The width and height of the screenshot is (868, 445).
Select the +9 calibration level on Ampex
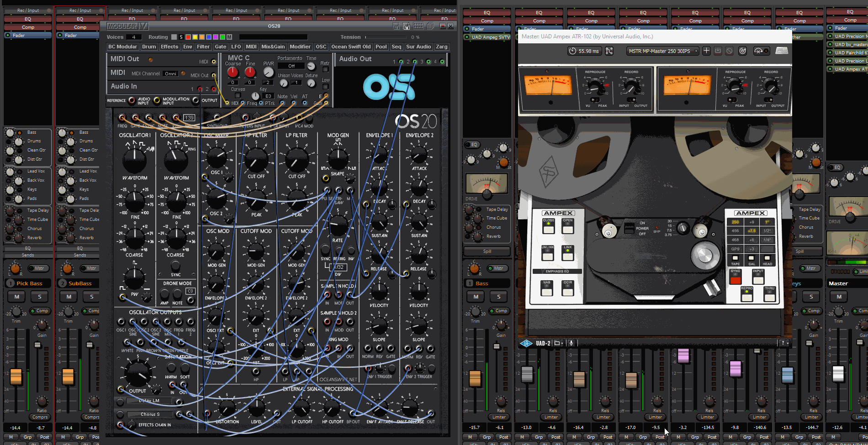752,222
